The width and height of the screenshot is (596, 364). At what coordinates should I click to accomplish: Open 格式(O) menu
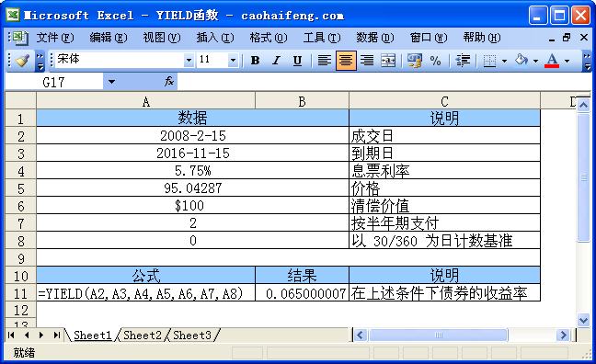(269, 38)
